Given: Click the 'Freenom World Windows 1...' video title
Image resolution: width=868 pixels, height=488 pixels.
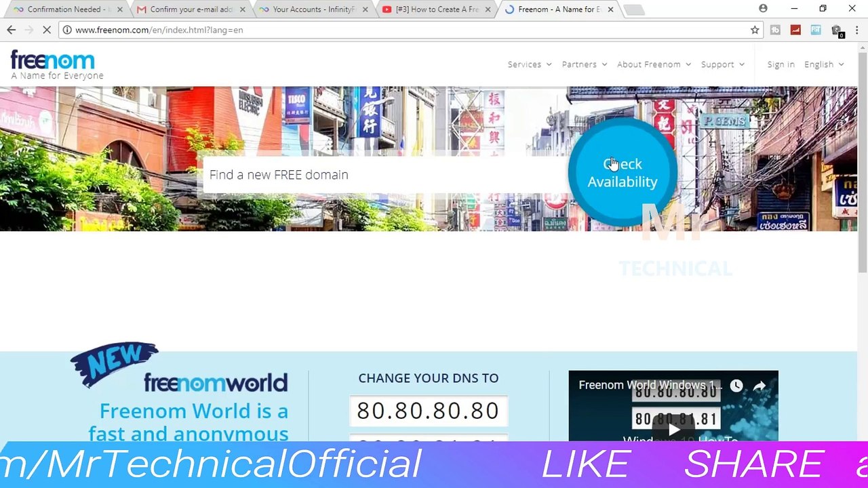Looking at the screenshot, I should click(650, 385).
